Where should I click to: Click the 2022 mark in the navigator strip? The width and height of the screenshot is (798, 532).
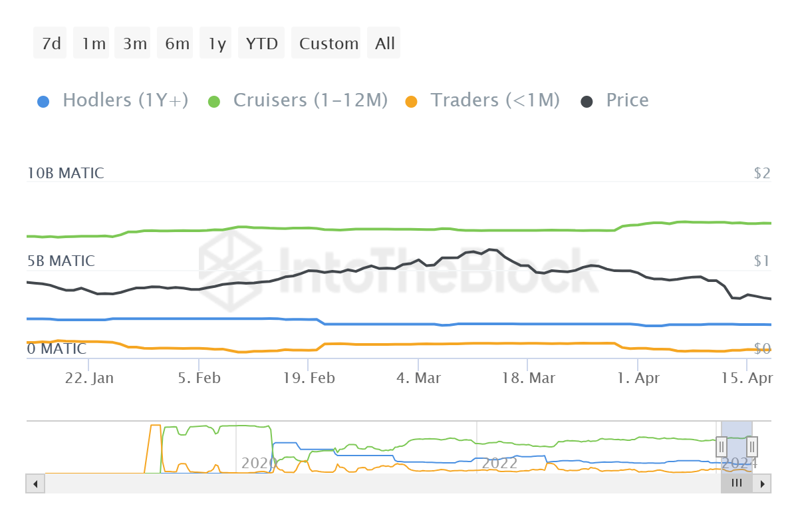(500, 464)
